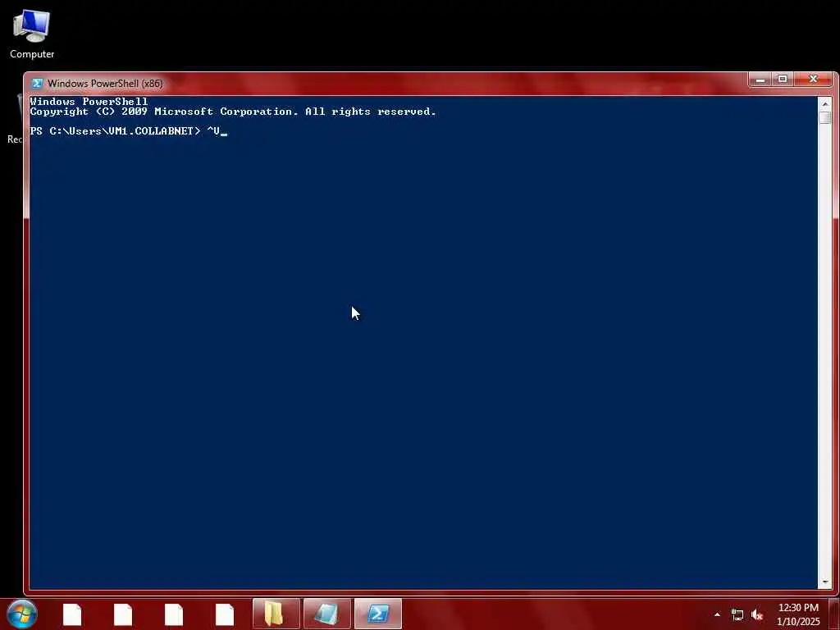This screenshot has width=840, height=630.
Task: Open the clock showing 12:30 PM
Action: click(x=798, y=614)
